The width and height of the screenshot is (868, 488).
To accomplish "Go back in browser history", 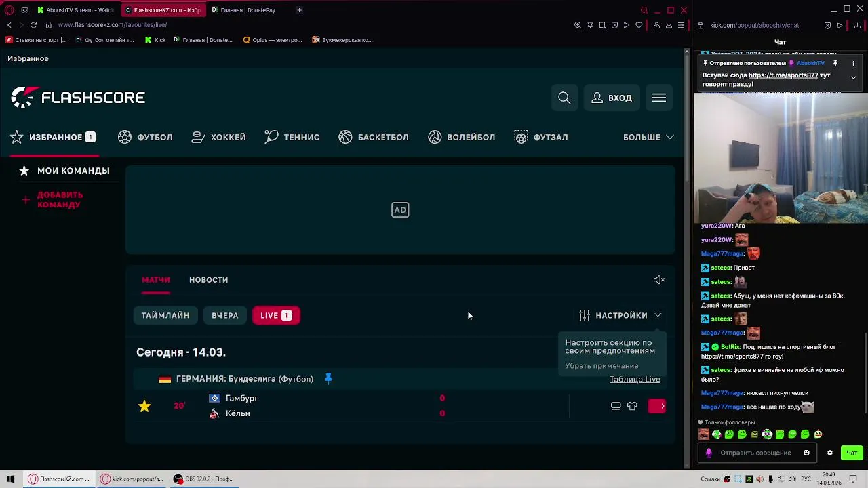I will pyautogui.click(x=9, y=25).
